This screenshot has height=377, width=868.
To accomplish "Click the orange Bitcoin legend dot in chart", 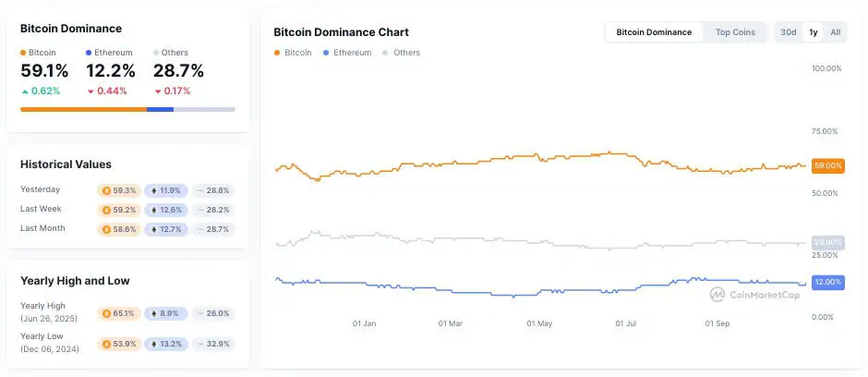I will [277, 53].
